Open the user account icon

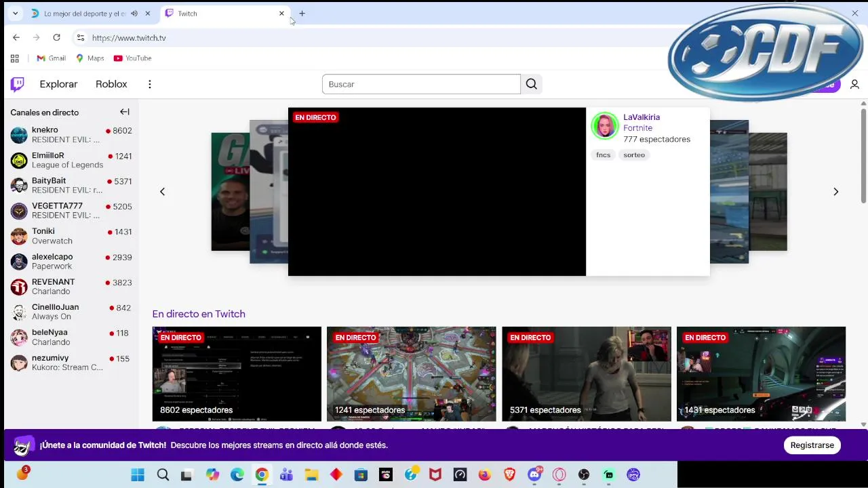854,84
